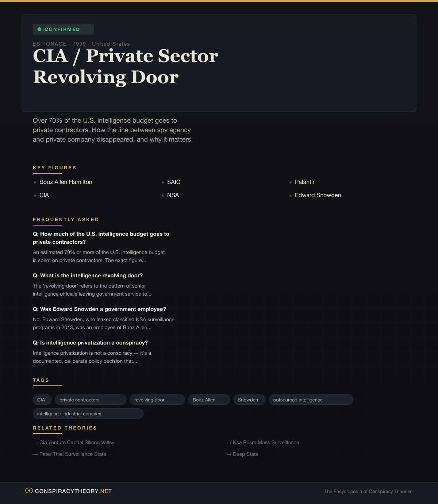Open Peter Thiel Surveillance State link
Viewport: 438px width, 504px height.
click(73, 454)
